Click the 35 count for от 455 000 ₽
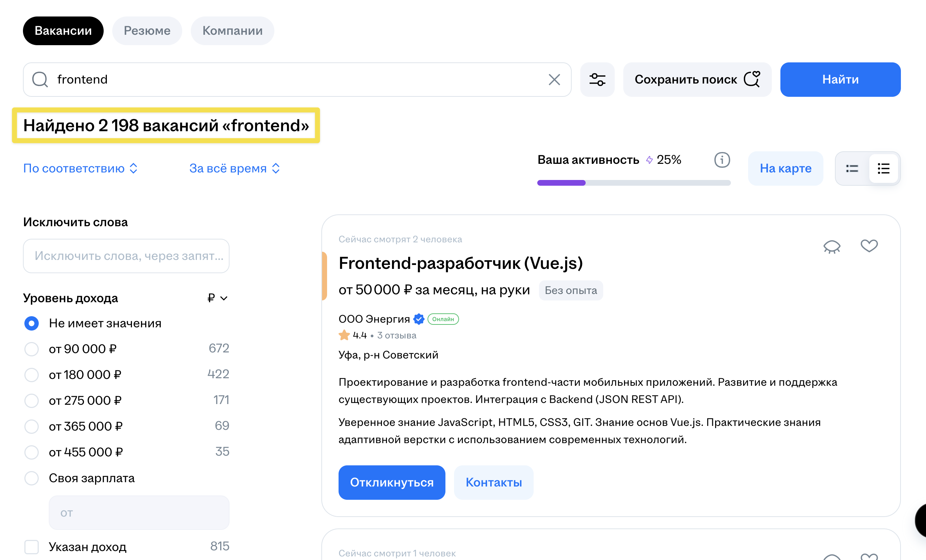This screenshot has width=926, height=560. 222,451
